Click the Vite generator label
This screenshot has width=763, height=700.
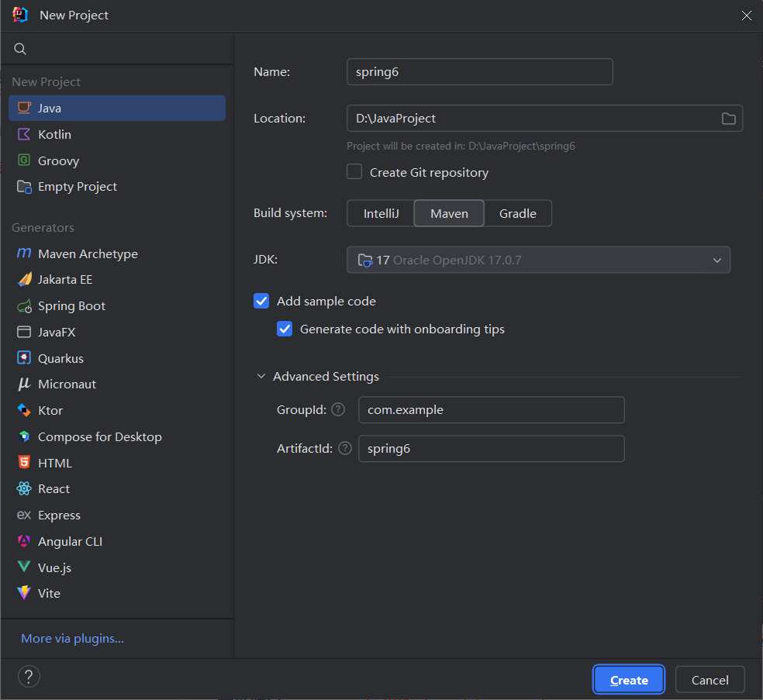pos(49,594)
